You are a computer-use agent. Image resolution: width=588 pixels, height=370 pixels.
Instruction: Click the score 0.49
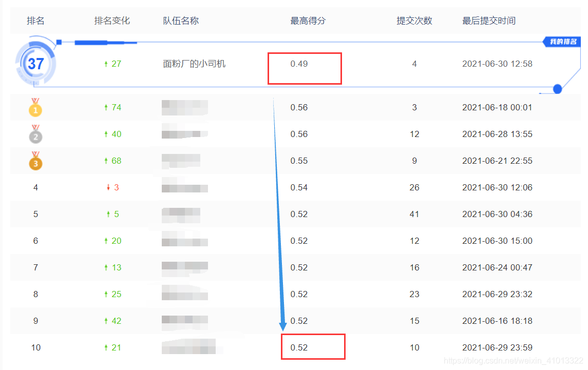299,64
